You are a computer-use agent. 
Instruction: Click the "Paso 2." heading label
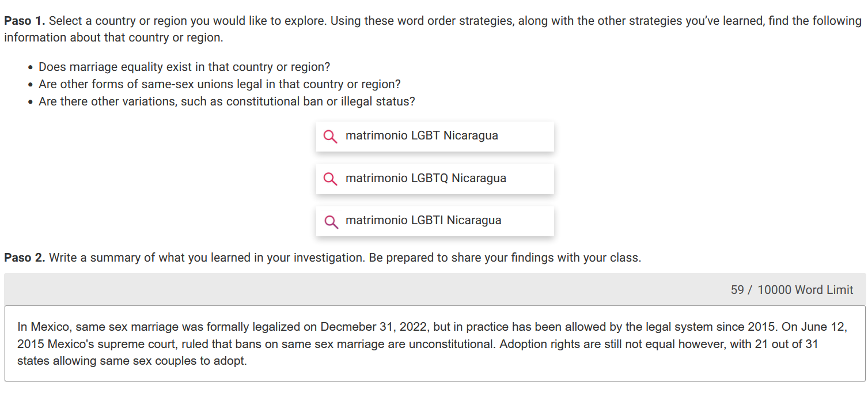(25, 258)
